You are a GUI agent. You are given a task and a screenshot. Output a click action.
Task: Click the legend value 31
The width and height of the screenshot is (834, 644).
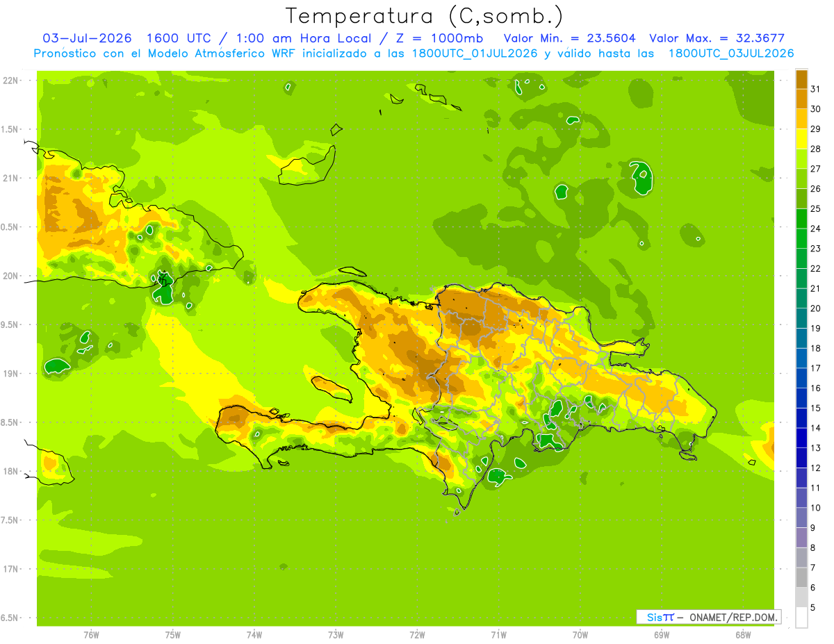pos(815,89)
